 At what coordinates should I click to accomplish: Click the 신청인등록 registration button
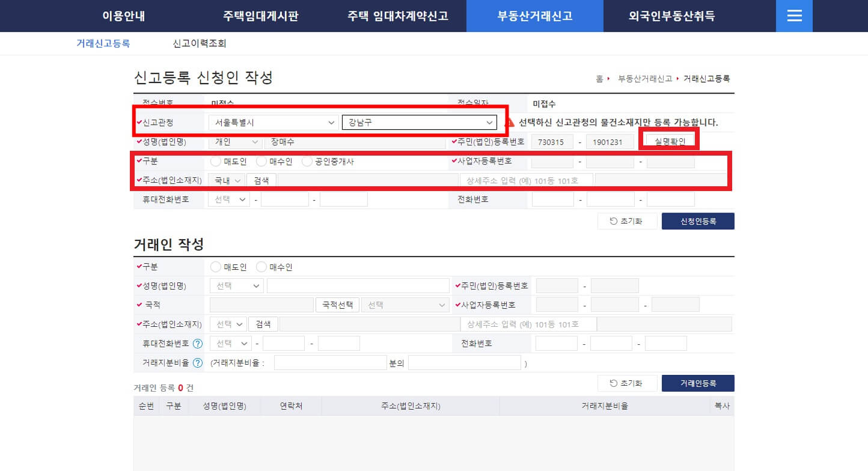tap(698, 220)
